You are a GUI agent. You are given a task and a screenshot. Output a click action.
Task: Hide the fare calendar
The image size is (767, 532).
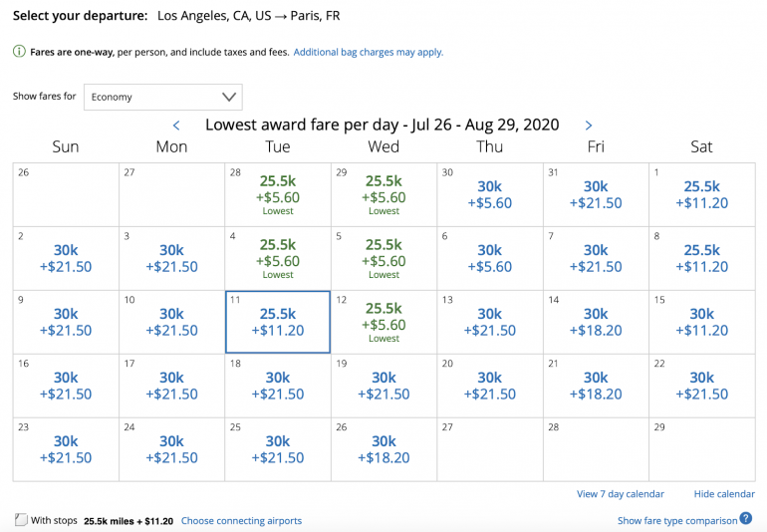pos(724,494)
